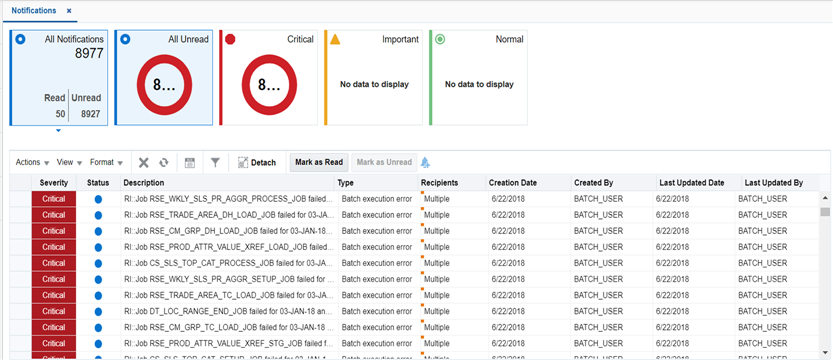Select the All Unread tile radio

click(125, 39)
